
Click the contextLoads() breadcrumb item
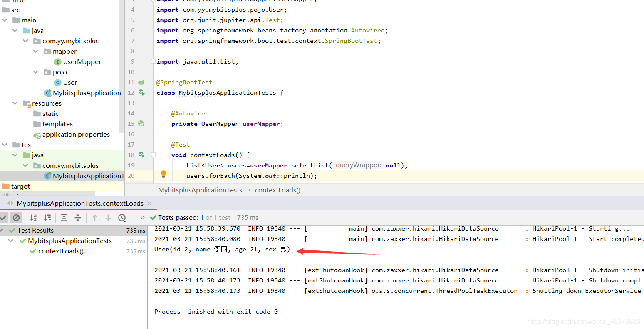[x=277, y=190]
